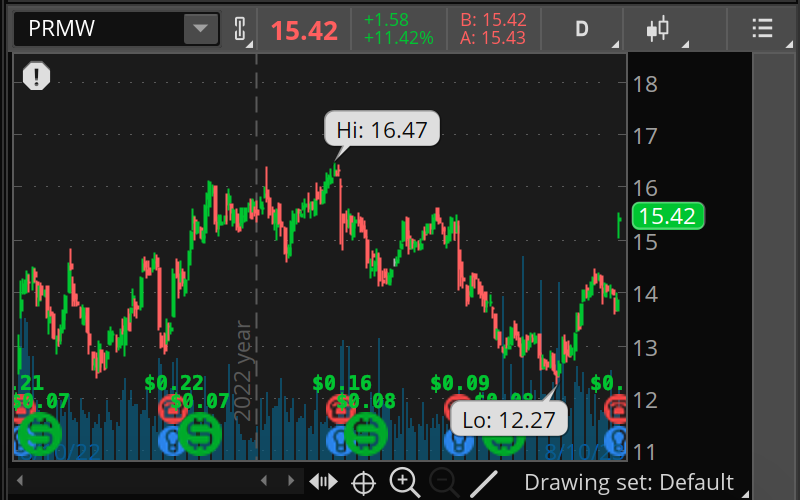This screenshot has height=500, width=800.
Task: Click the zoom in magnifier icon
Action: 405,482
